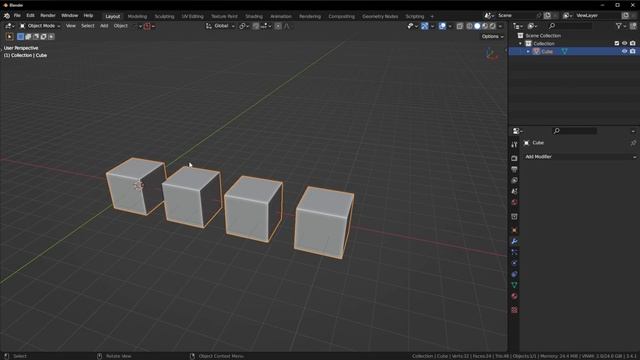Click the Blender logo app menu

point(7,16)
